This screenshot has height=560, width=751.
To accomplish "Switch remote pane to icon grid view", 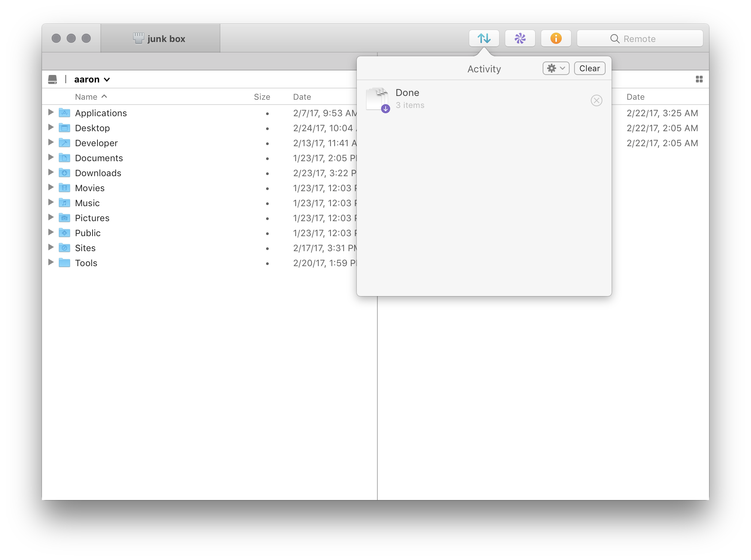I will pos(699,79).
